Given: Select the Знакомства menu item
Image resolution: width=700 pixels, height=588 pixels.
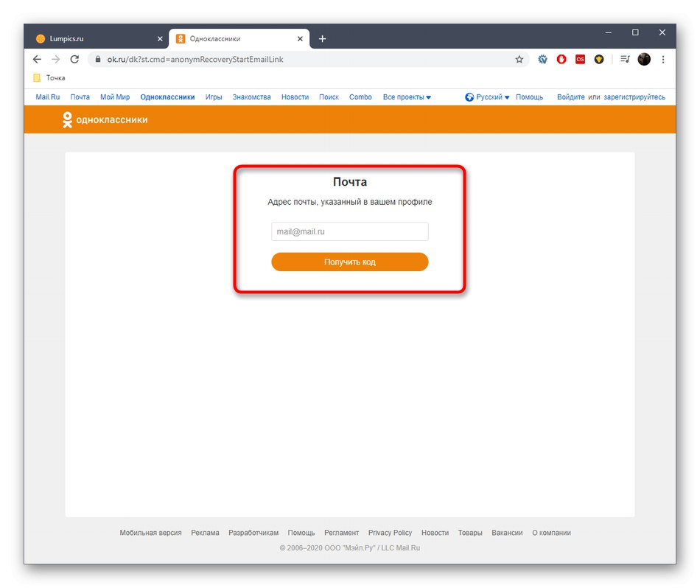Looking at the screenshot, I should click(x=251, y=97).
